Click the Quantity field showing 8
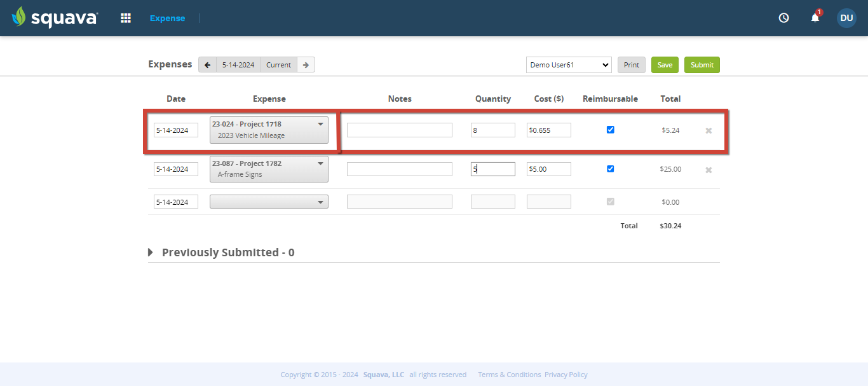Screen dimensions: 868x386 click(x=492, y=130)
